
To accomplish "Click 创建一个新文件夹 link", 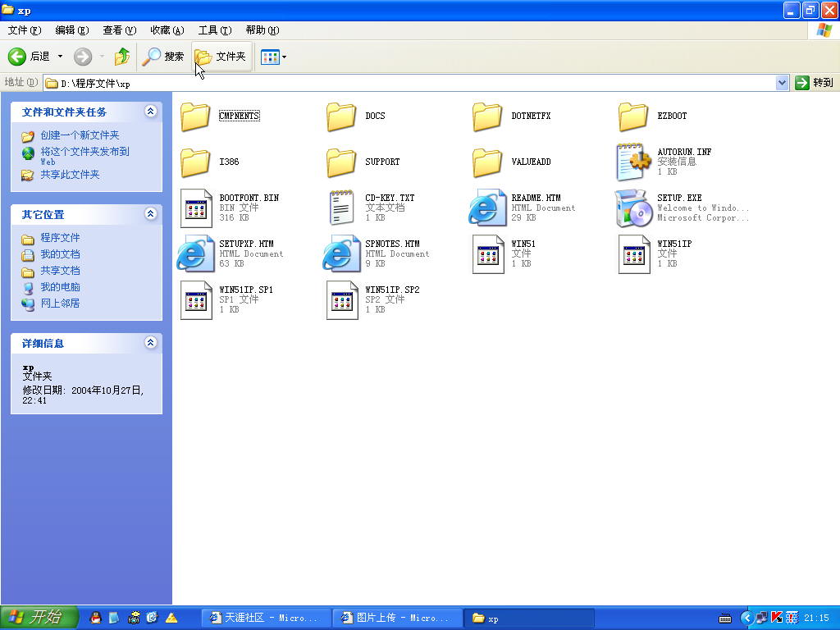I will tap(80, 135).
